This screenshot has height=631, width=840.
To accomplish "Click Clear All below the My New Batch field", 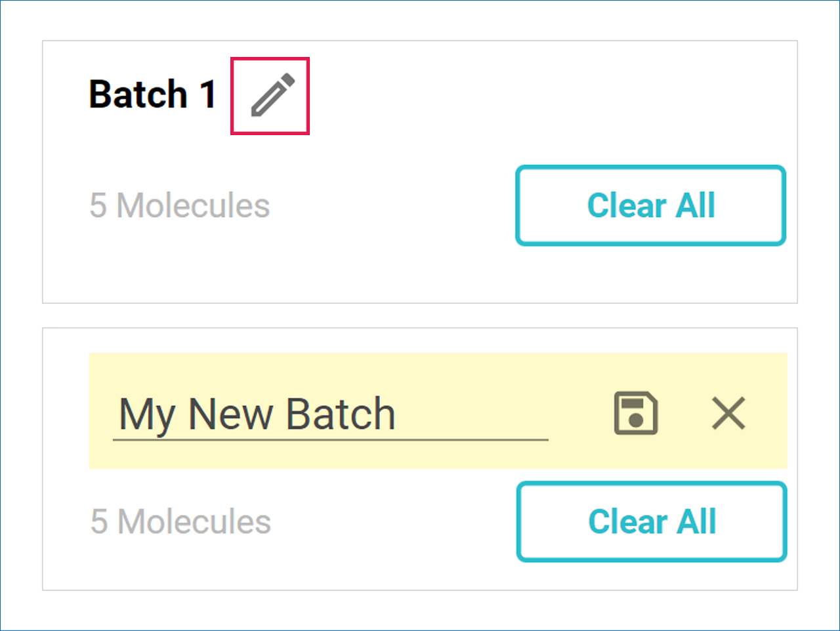I will (651, 521).
